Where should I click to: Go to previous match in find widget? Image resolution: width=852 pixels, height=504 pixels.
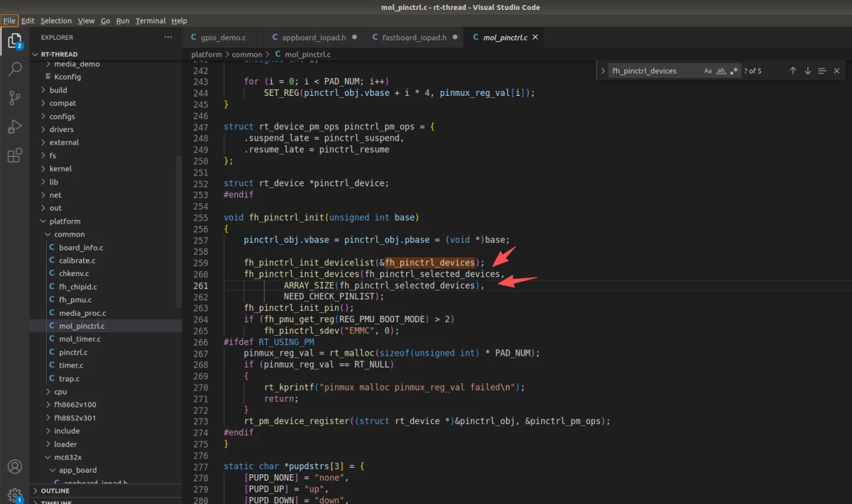point(793,71)
